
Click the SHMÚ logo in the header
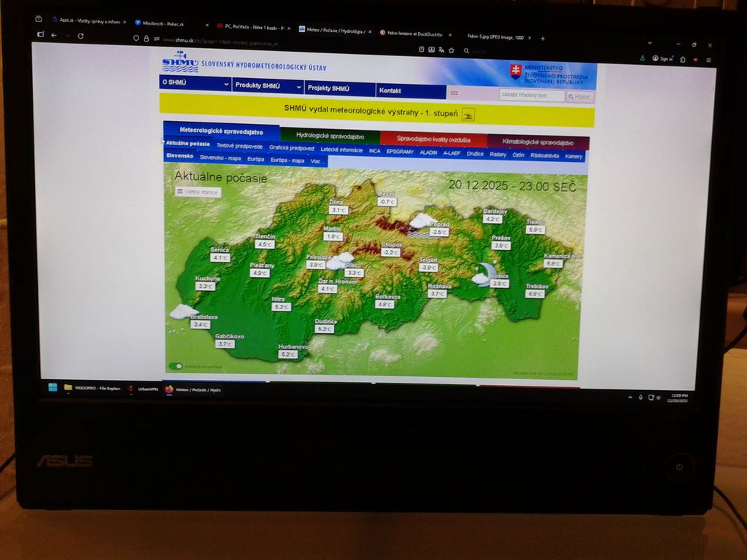pos(180,63)
